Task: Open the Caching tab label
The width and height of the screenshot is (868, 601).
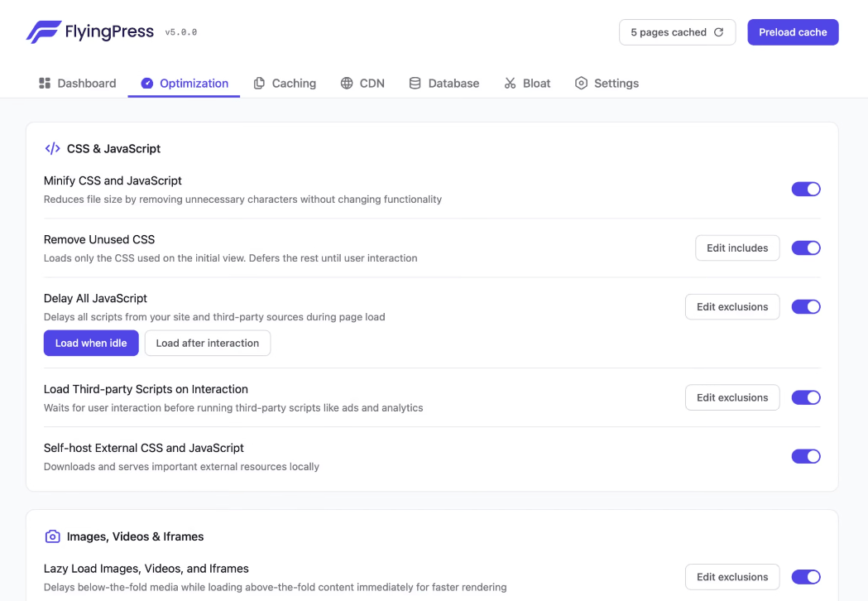Action: [x=294, y=83]
